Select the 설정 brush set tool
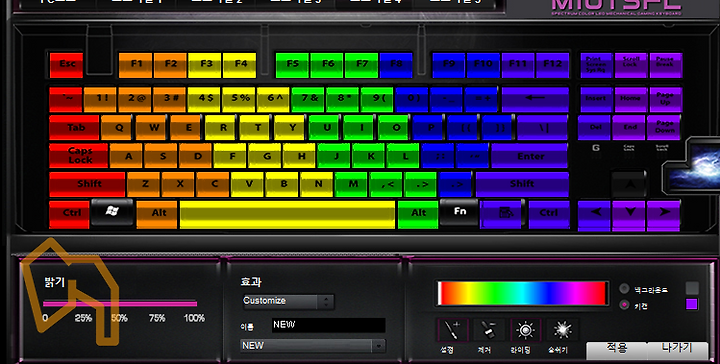720x364 pixels. click(452, 330)
